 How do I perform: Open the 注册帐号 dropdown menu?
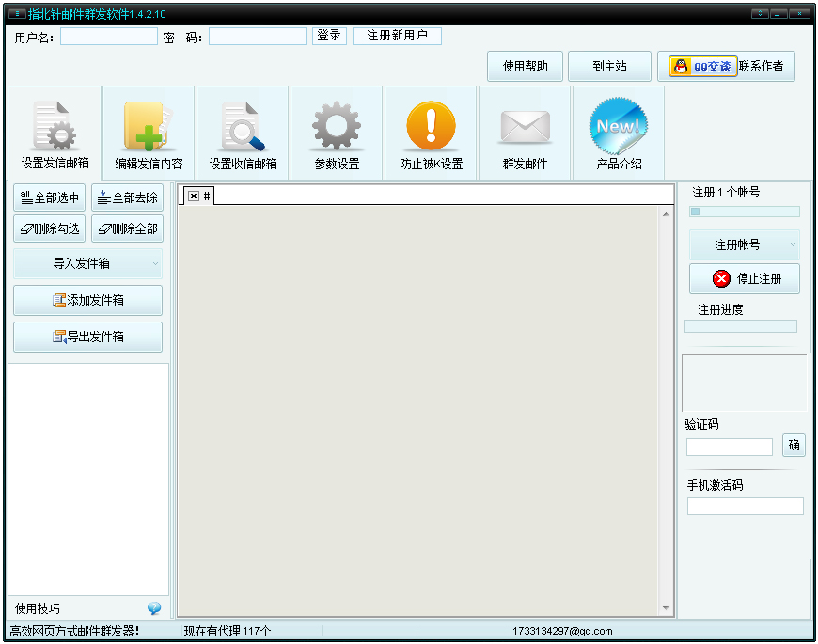[x=745, y=244]
